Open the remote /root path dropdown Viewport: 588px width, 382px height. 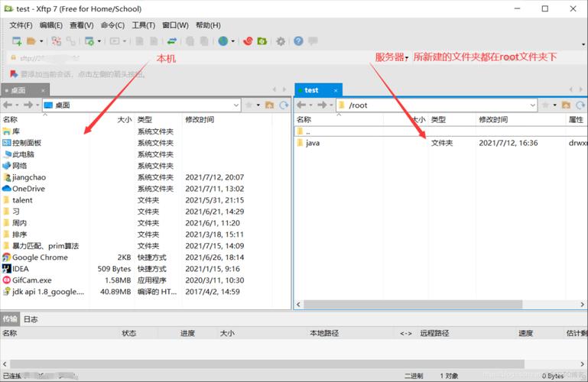point(533,105)
